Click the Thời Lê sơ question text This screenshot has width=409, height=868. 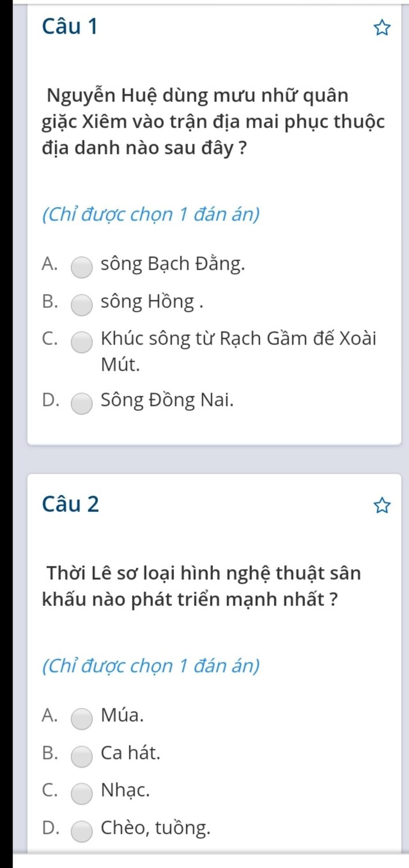tap(201, 586)
